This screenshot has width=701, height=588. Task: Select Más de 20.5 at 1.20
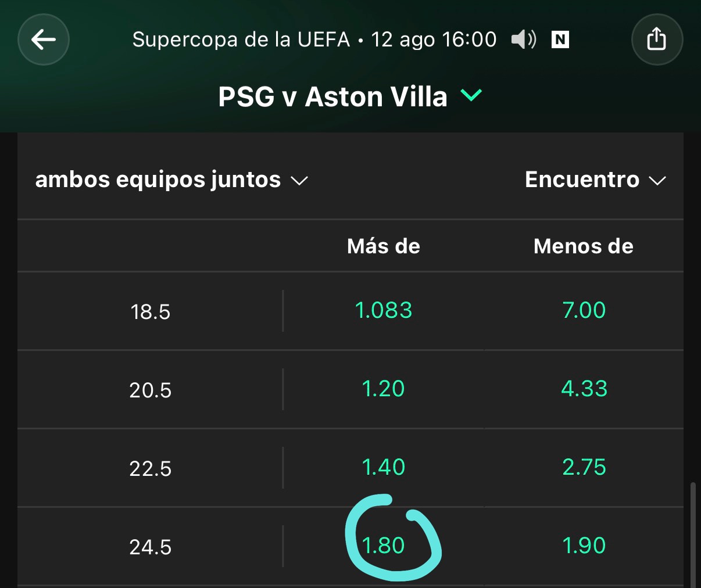(384, 389)
